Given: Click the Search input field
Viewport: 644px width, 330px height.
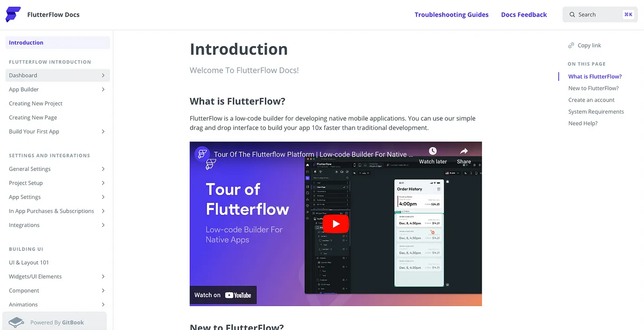Looking at the screenshot, I should click(x=598, y=15).
